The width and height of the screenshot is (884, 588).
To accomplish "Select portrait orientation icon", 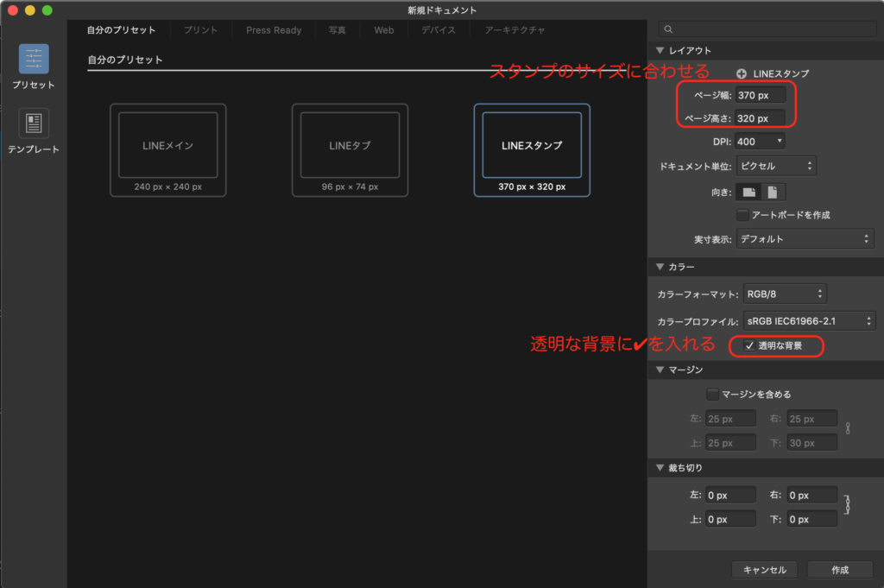I will tap(773, 193).
